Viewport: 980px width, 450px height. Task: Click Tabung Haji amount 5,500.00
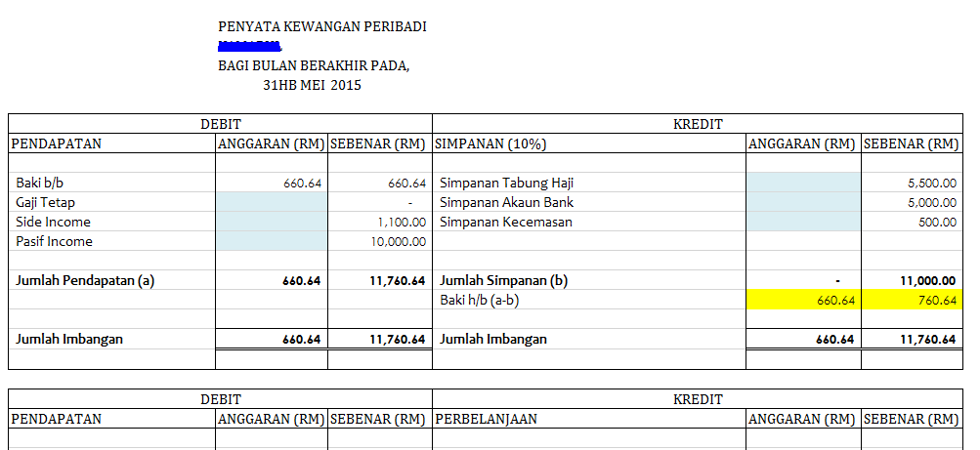pos(932,184)
